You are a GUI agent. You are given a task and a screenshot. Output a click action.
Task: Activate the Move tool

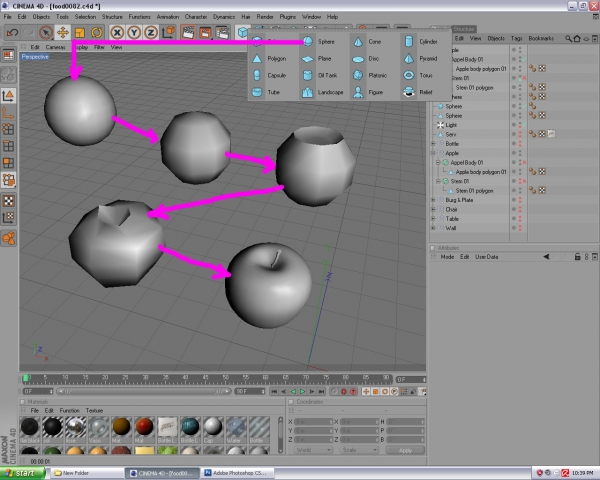pos(63,33)
